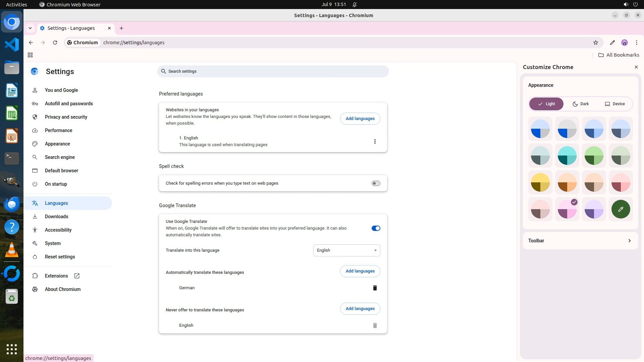Open the Appearance settings section

[x=57, y=144]
